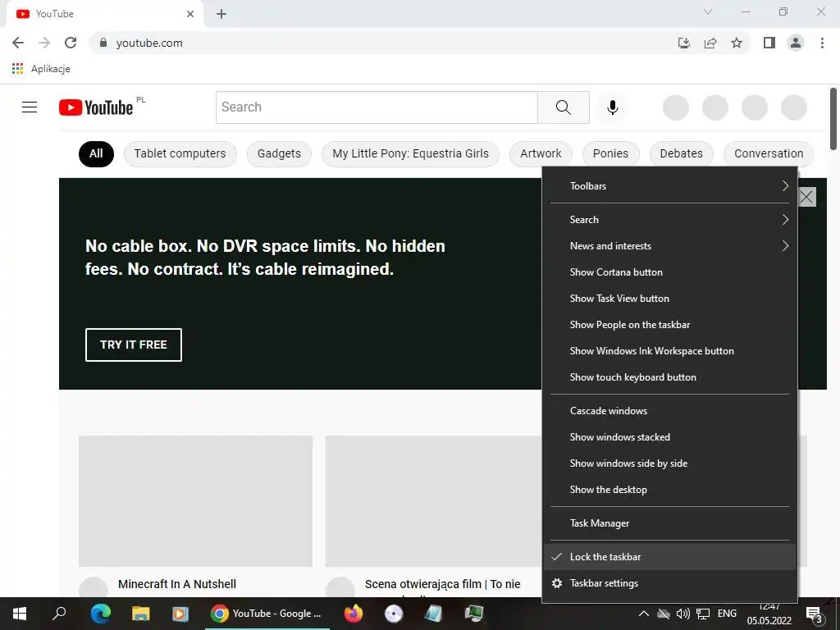Viewport: 840px width, 630px height.
Task: Select the Conversation chip
Action: (x=769, y=153)
